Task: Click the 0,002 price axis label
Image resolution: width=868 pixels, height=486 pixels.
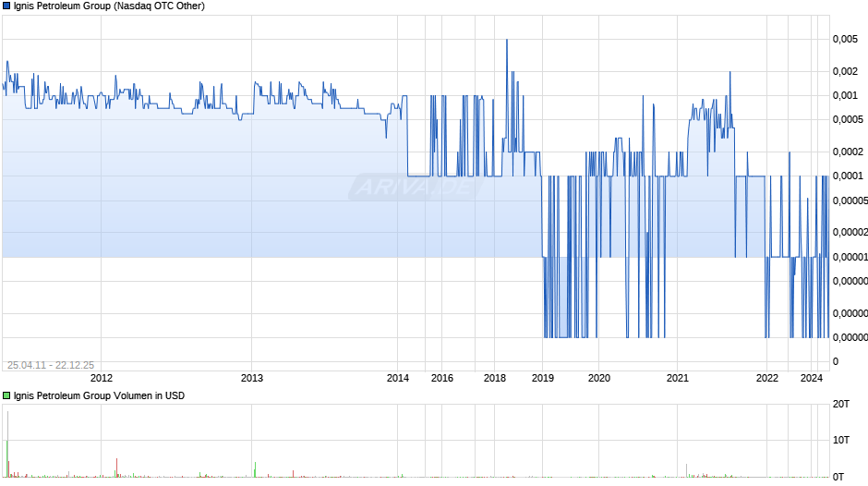Action: point(845,71)
